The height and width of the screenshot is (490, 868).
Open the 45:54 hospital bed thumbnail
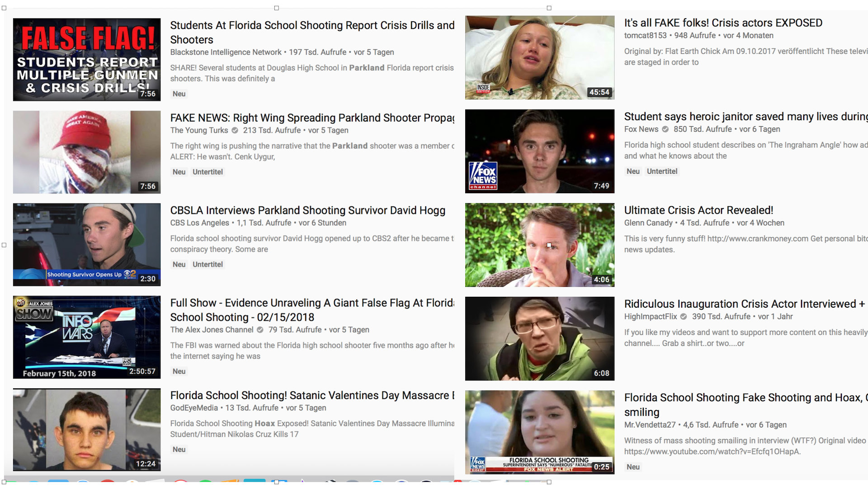click(x=540, y=57)
